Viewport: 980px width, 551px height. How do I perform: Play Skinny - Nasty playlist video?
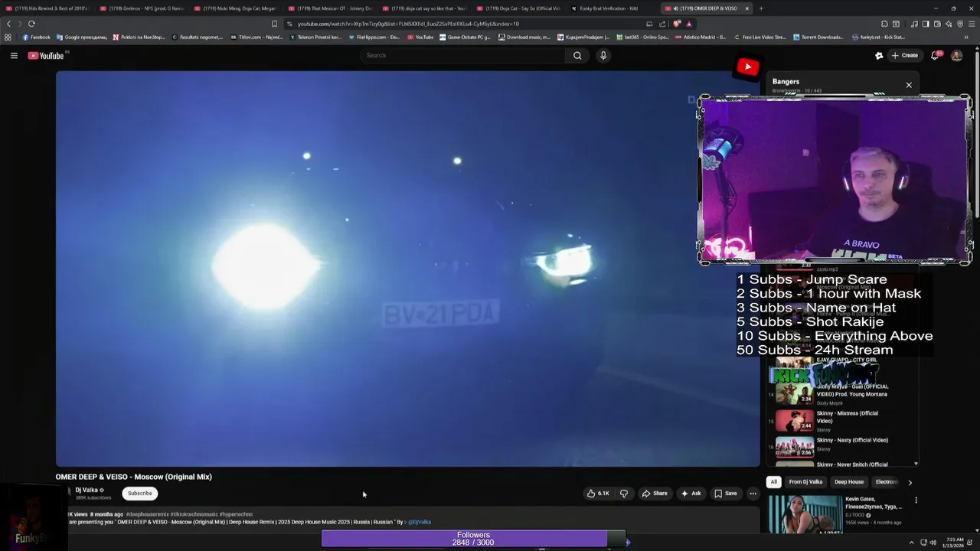coord(842,447)
